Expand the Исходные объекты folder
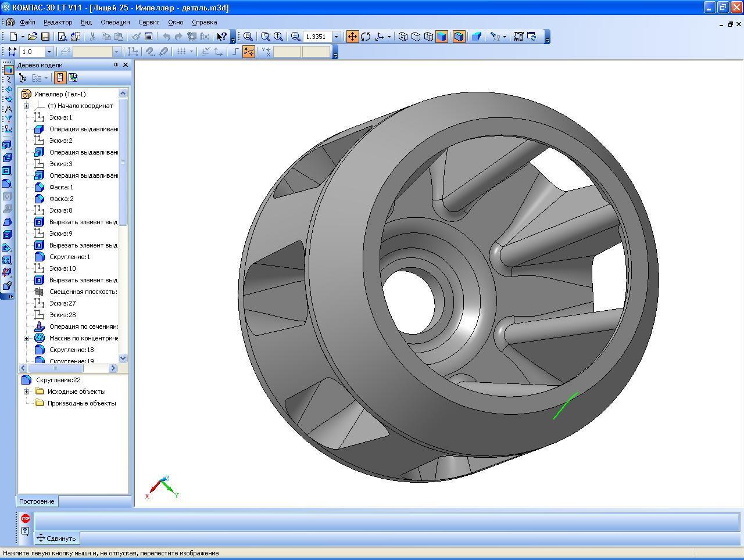The height and width of the screenshot is (560, 744). tap(26, 392)
